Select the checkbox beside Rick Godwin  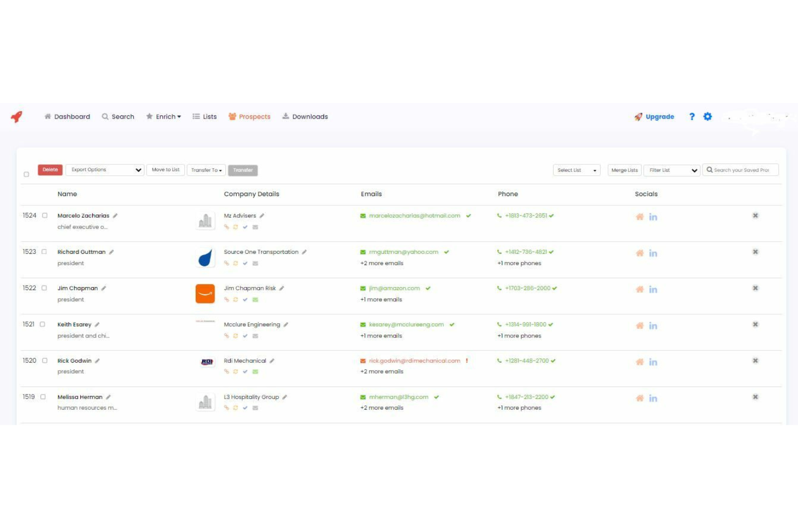point(44,360)
